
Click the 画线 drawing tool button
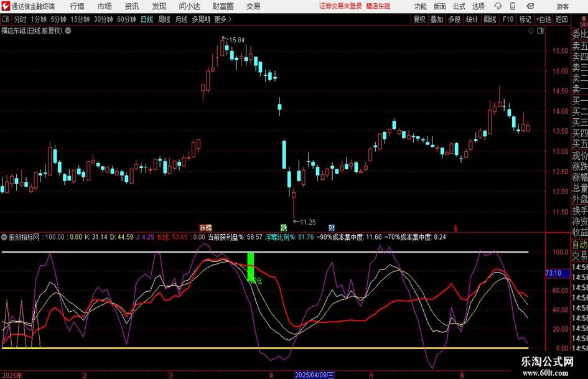pos(490,19)
